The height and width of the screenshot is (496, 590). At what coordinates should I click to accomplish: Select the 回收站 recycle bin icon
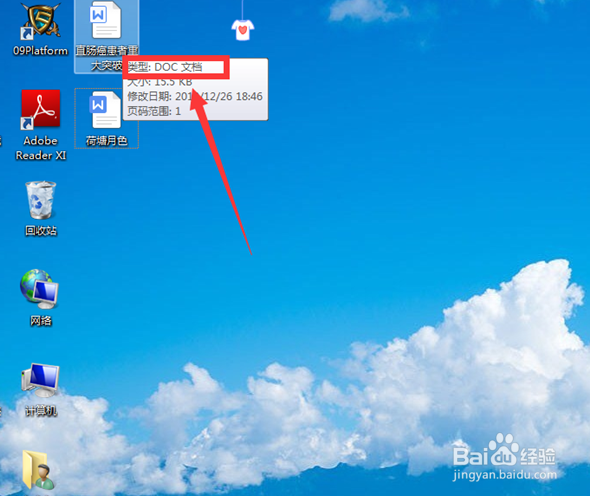(x=41, y=200)
